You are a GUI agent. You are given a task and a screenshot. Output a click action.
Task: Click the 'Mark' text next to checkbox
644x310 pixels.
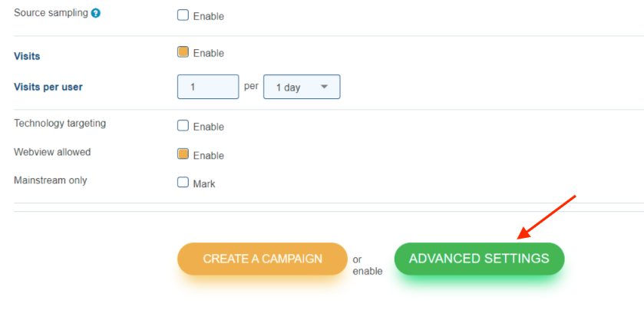click(204, 184)
